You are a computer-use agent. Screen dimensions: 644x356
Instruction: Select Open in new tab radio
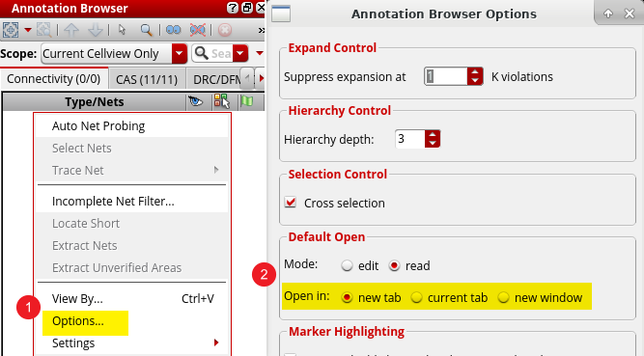[347, 297]
